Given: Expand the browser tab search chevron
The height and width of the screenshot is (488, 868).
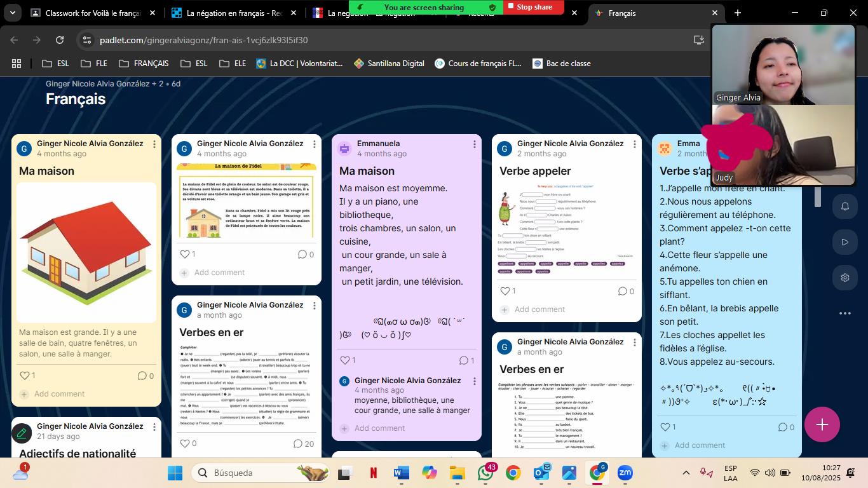Looking at the screenshot, I should point(13,13).
